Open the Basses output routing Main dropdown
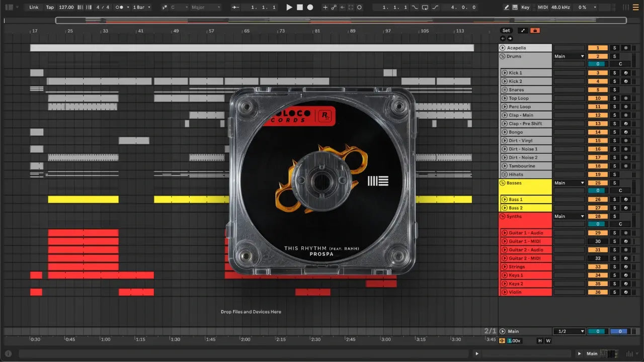This screenshot has height=362, width=644. 569,183
